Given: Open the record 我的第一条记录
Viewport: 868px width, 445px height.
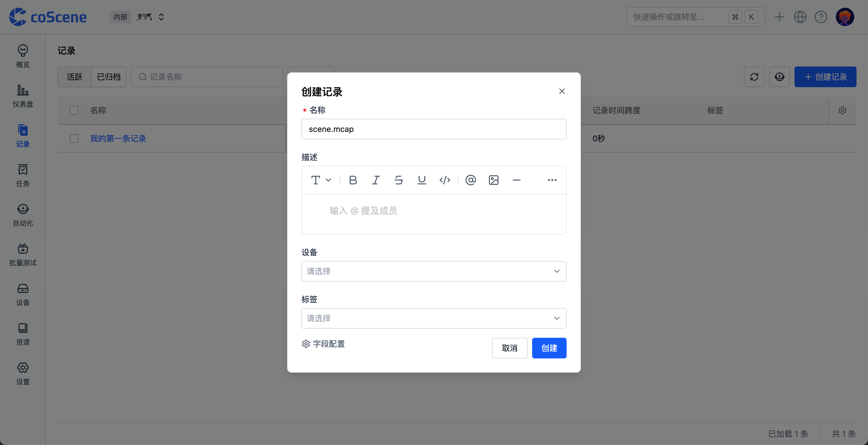Looking at the screenshot, I should 118,138.
